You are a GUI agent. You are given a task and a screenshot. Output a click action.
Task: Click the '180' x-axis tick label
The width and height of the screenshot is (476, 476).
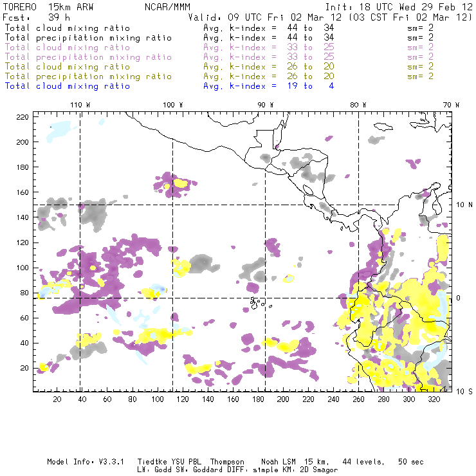coord(258,399)
